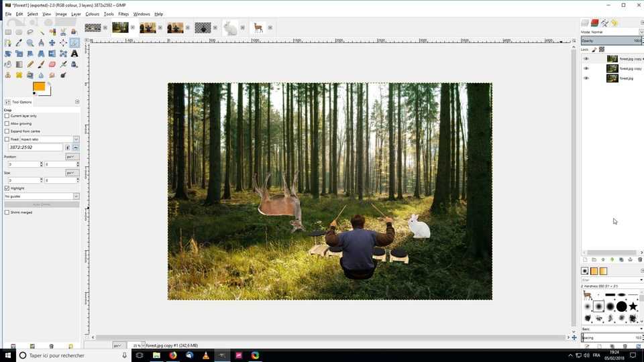The image size is (644, 362).
Task: Select the Measure compass tool
Action: click(41, 43)
